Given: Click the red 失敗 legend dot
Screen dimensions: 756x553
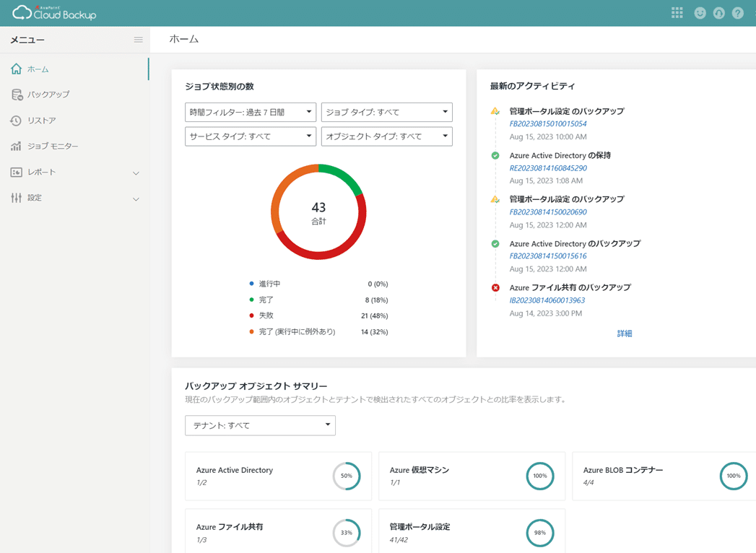Looking at the screenshot, I should (x=251, y=315).
